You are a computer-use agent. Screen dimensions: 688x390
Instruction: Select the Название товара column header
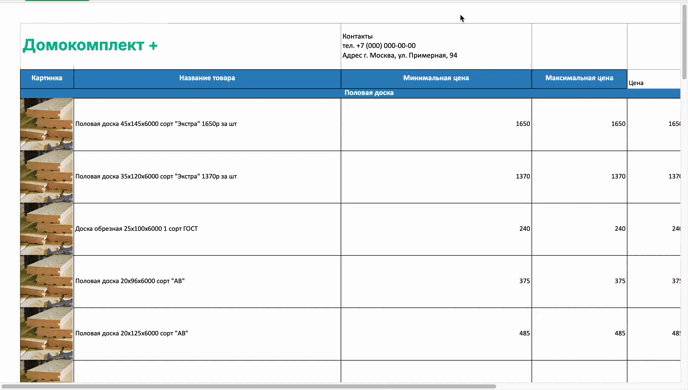(207, 79)
